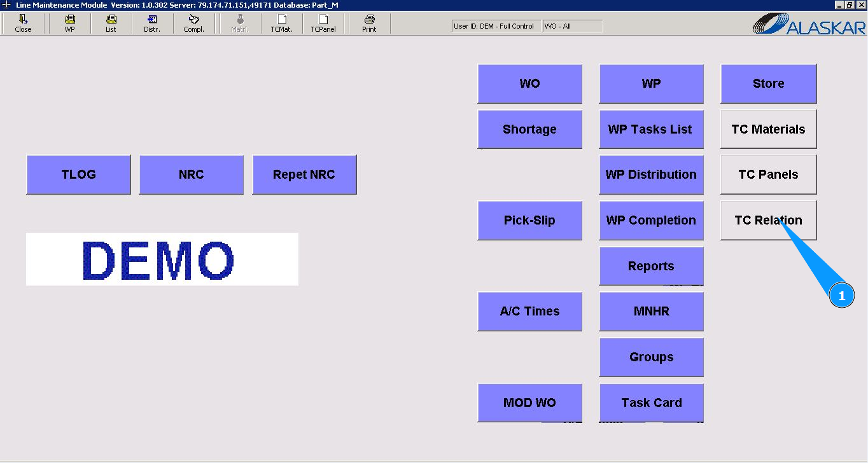This screenshot has height=463, width=868.
Task: Open the WP Tasks List
Action: pyautogui.click(x=651, y=129)
